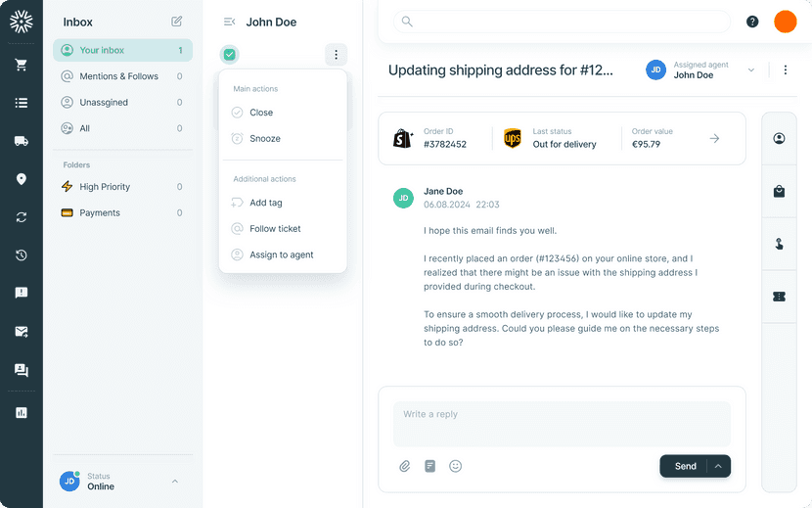Click the Write a reply field
812x508 pixels.
point(562,423)
